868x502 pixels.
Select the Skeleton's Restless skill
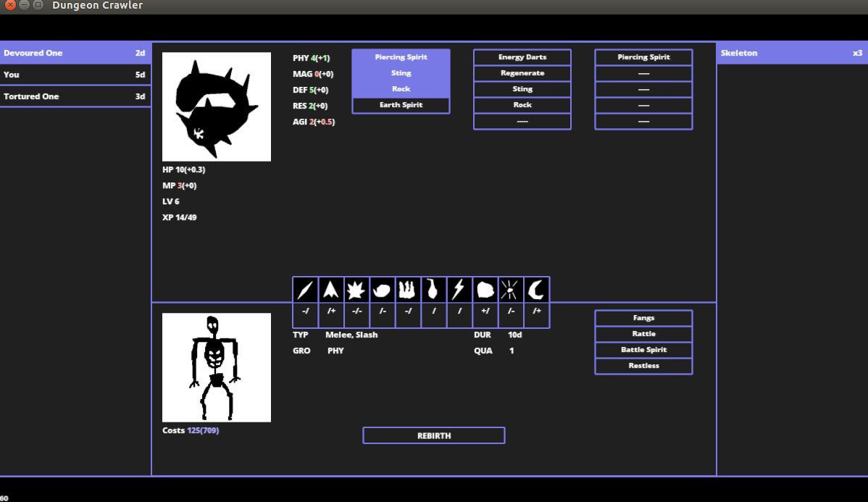(x=643, y=366)
